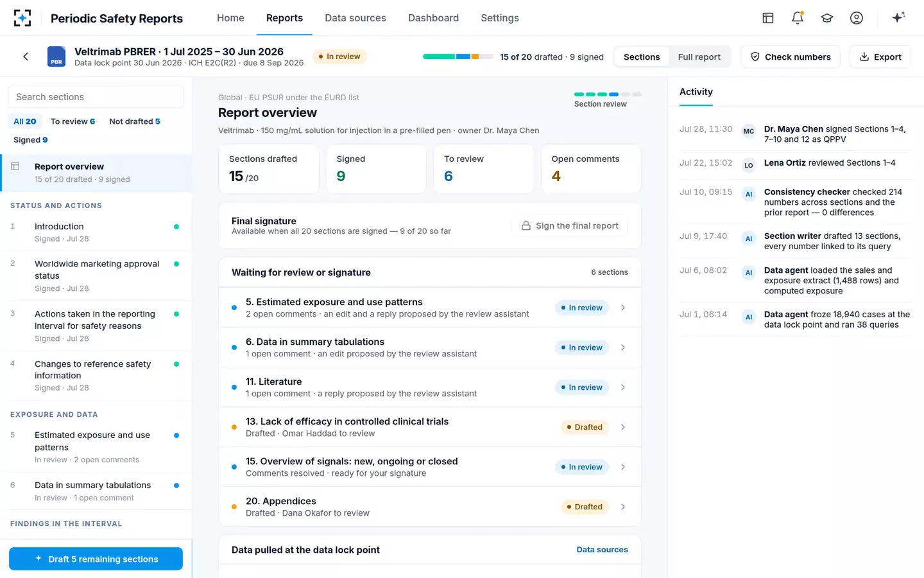The image size is (924, 578).
Task: Select the Activity panel tab
Action: click(x=696, y=92)
